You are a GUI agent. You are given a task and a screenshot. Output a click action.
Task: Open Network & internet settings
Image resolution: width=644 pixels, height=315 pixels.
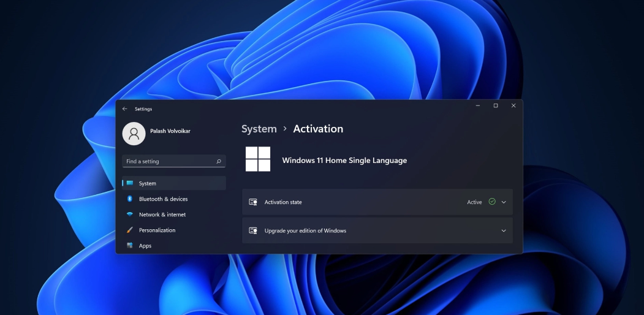tap(174, 214)
